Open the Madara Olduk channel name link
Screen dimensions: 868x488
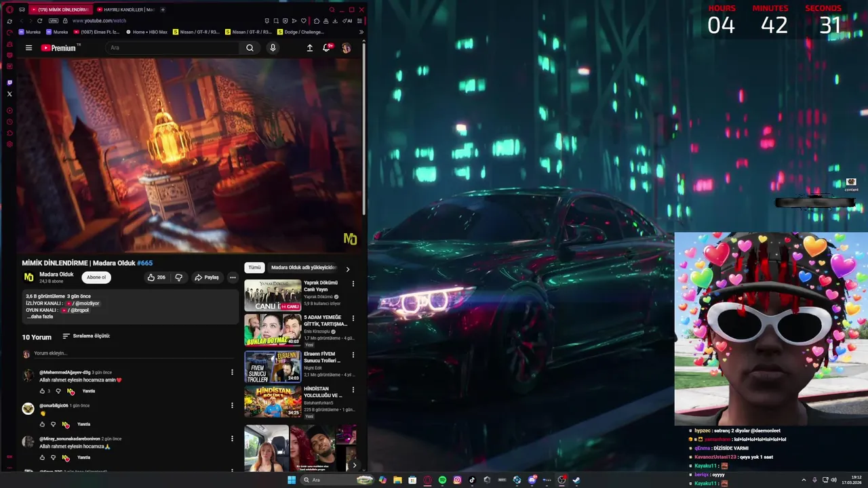pyautogui.click(x=56, y=274)
